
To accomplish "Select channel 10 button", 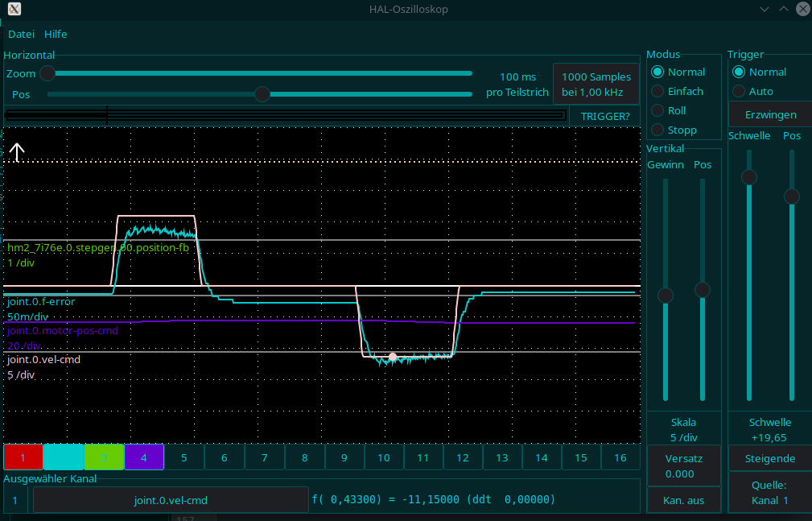I will click(384, 457).
